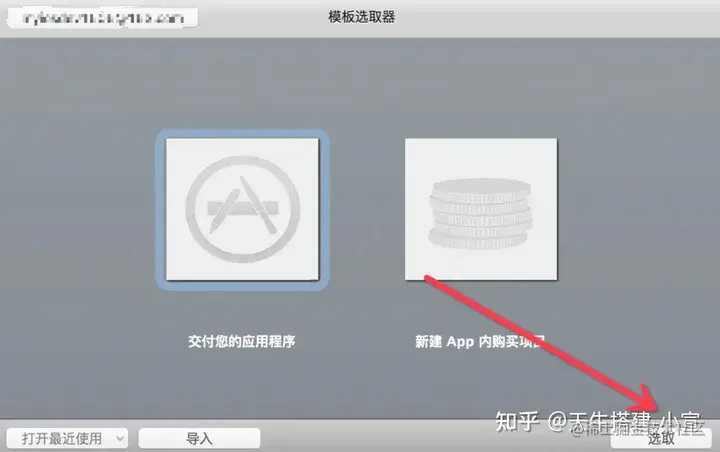Open the 打开最近使用 dropdown
The width and height of the screenshot is (720, 452).
pos(68,438)
